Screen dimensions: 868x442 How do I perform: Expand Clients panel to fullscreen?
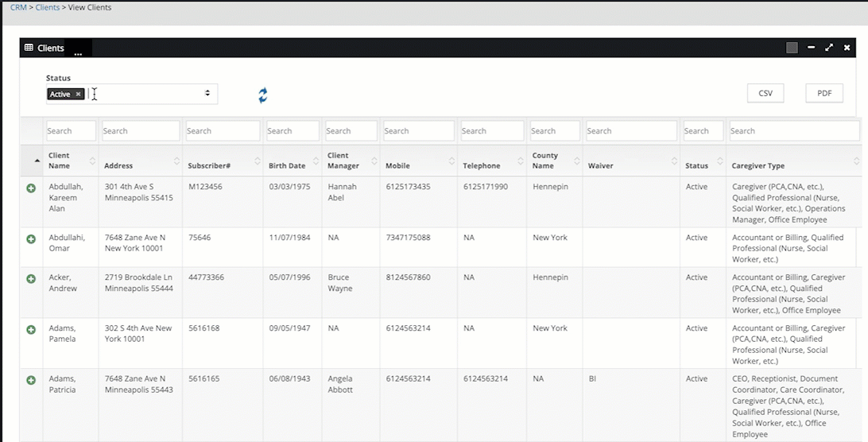point(829,48)
